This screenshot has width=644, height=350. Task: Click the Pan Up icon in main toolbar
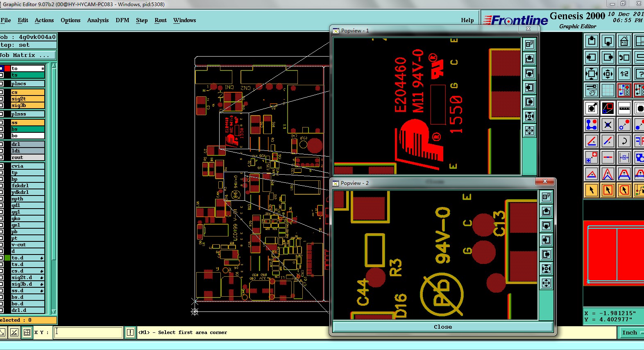[x=592, y=41]
